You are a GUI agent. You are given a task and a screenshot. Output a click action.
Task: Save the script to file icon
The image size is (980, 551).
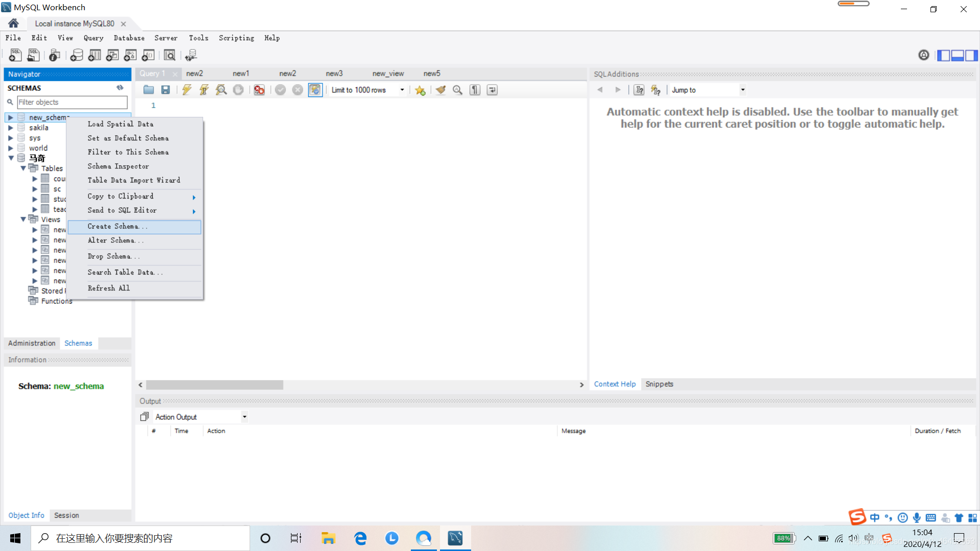pyautogui.click(x=165, y=90)
